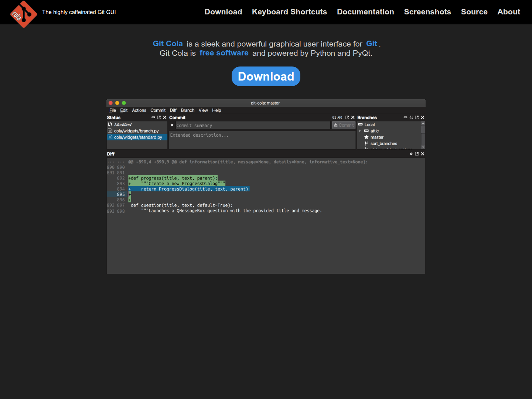This screenshot has width=532, height=399.
Task: Detach the Diff panel with its float icon
Action: point(417,154)
